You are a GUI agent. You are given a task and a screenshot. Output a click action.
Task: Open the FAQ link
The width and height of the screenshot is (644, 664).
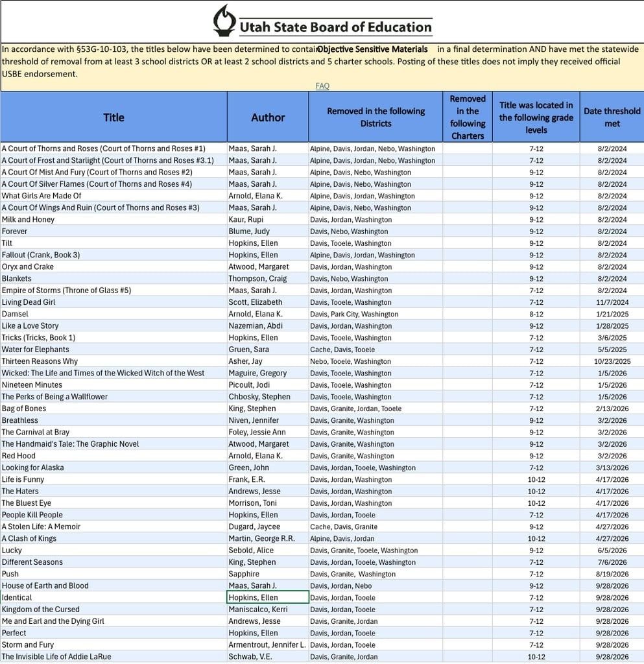click(322, 86)
